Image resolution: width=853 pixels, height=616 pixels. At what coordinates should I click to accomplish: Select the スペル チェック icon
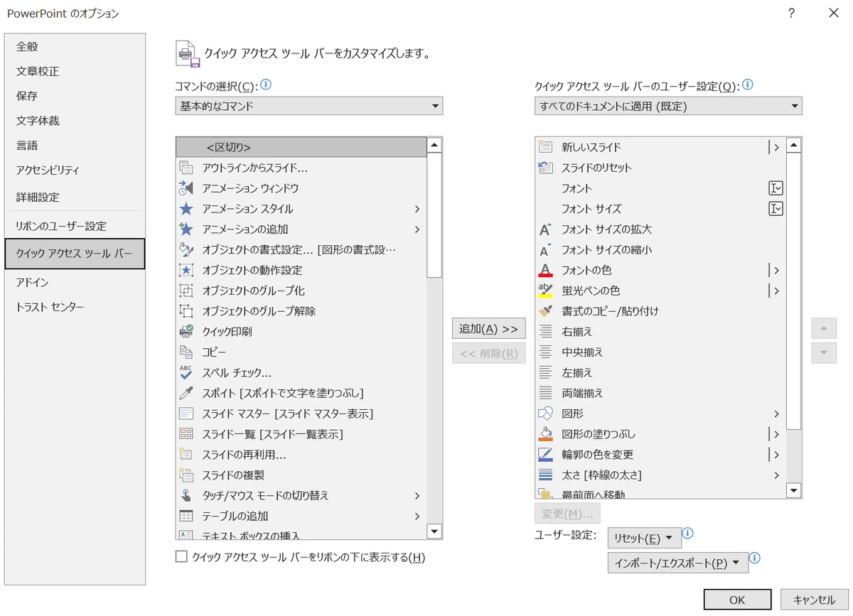(x=186, y=372)
